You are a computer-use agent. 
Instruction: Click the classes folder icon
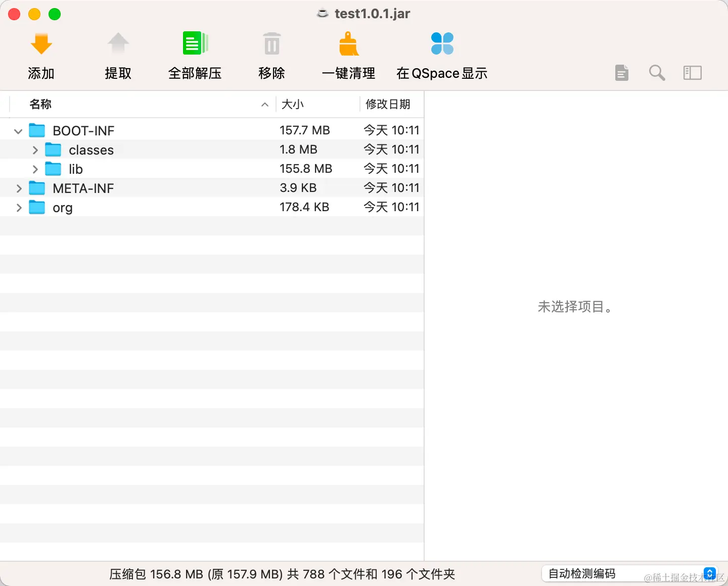pyautogui.click(x=53, y=150)
